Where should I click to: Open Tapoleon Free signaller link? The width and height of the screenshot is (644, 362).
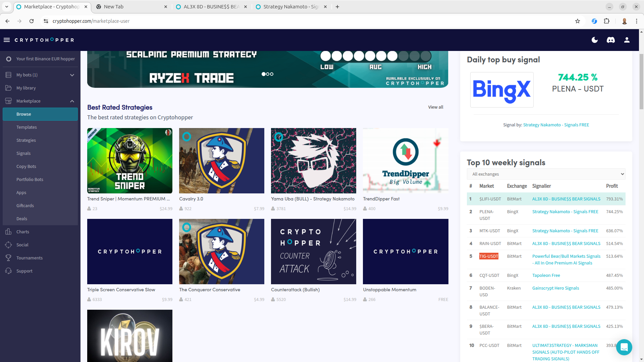(x=546, y=276)
